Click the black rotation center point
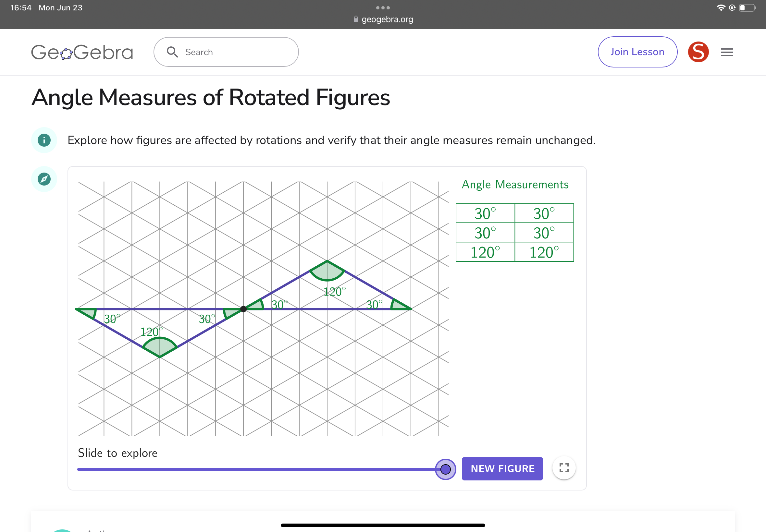 click(243, 309)
